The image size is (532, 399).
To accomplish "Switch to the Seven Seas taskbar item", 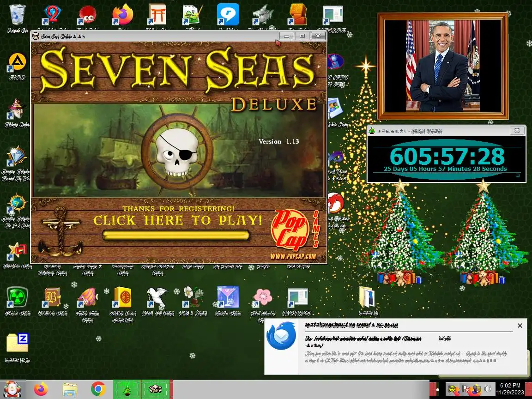I will (155, 389).
